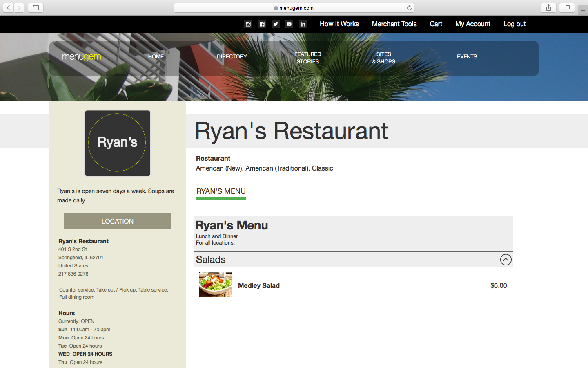Open the Safari share button
Viewport: 588px width, 368px height.
[x=548, y=8]
